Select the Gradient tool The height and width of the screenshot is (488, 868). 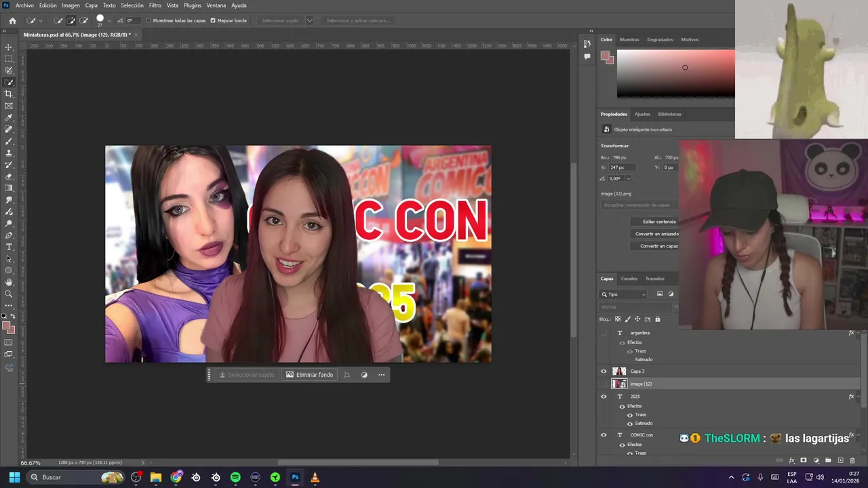click(x=9, y=188)
